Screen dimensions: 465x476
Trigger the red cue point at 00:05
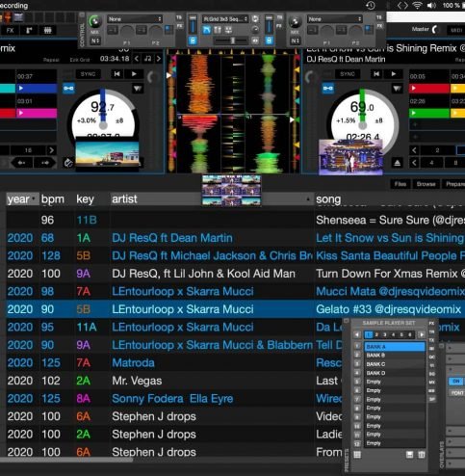point(429,88)
